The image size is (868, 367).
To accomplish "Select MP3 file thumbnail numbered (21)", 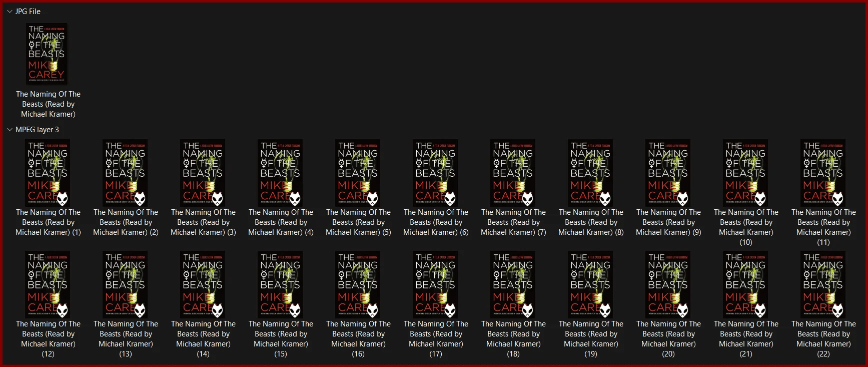I will click(745, 284).
